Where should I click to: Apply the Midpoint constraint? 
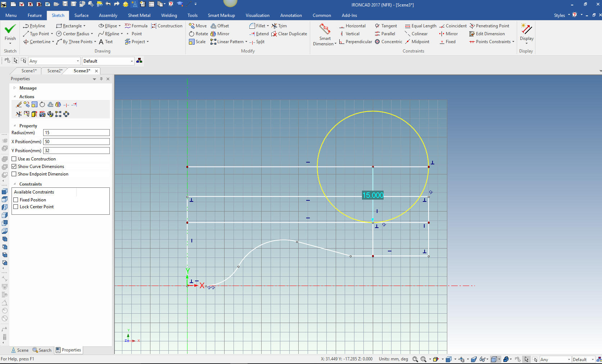417,42
